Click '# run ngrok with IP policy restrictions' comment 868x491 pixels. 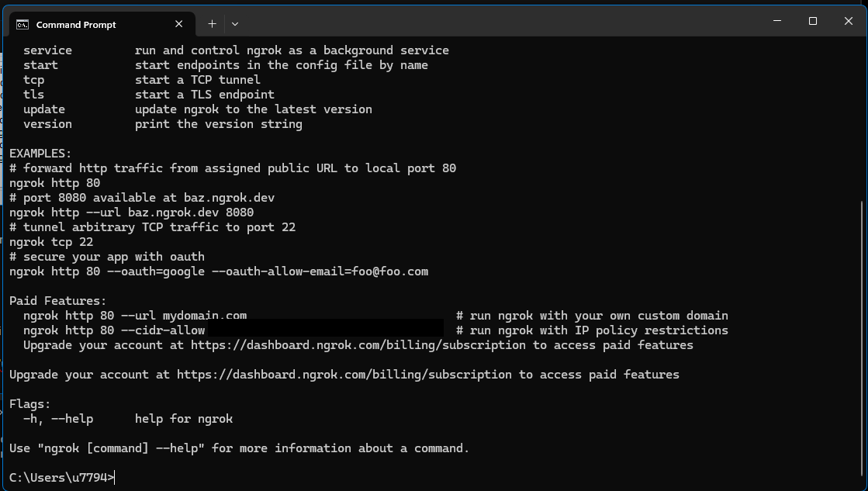593,330
